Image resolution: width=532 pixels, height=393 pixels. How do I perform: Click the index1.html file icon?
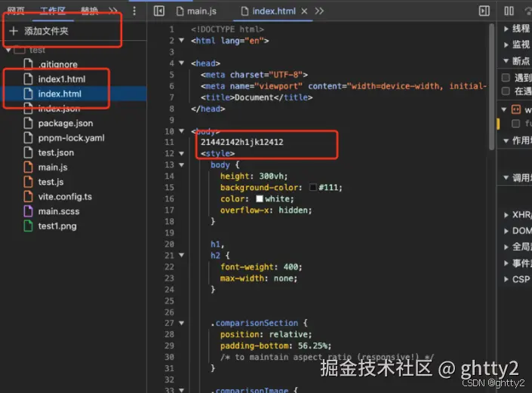pos(28,79)
